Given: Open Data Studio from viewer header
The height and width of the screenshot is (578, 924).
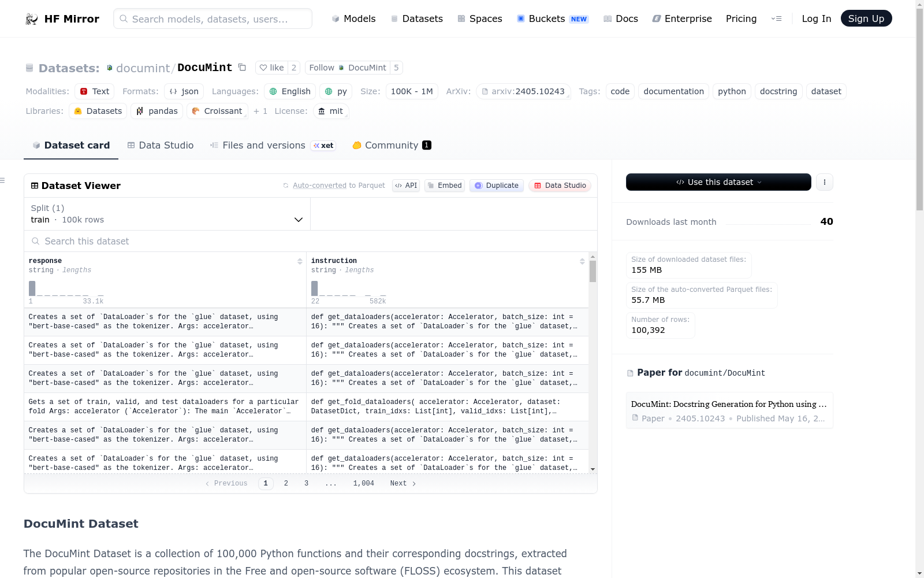Looking at the screenshot, I should tap(560, 186).
